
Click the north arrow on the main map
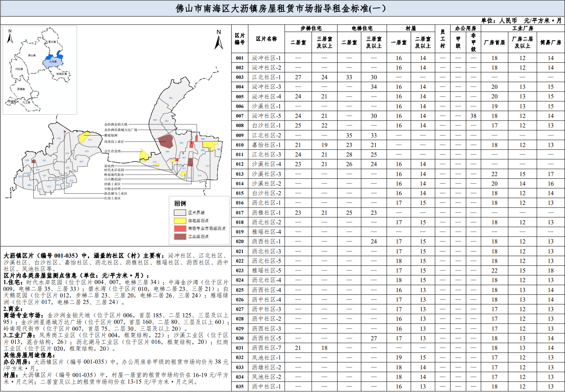[x=219, y=41]
